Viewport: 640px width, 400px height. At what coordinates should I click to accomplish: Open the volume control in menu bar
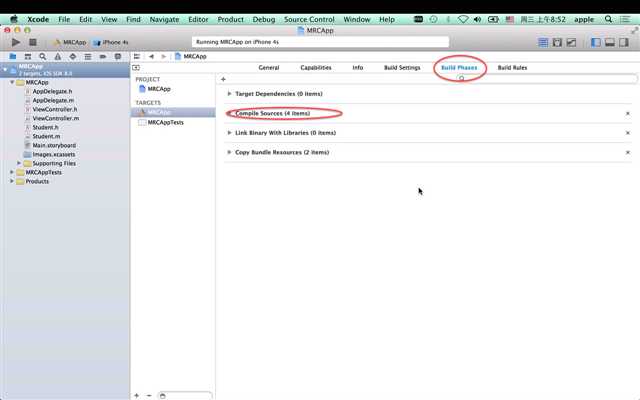[x=477, y=19]
